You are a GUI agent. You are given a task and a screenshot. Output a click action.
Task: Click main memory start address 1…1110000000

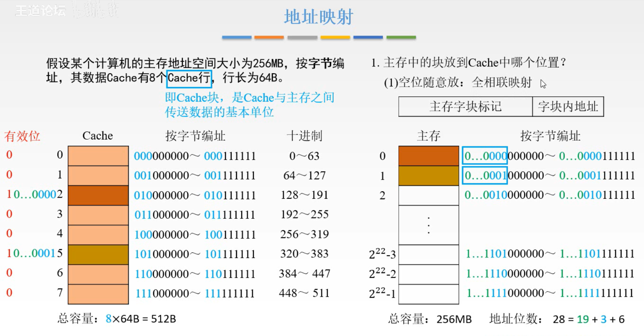tap(505, 274)
